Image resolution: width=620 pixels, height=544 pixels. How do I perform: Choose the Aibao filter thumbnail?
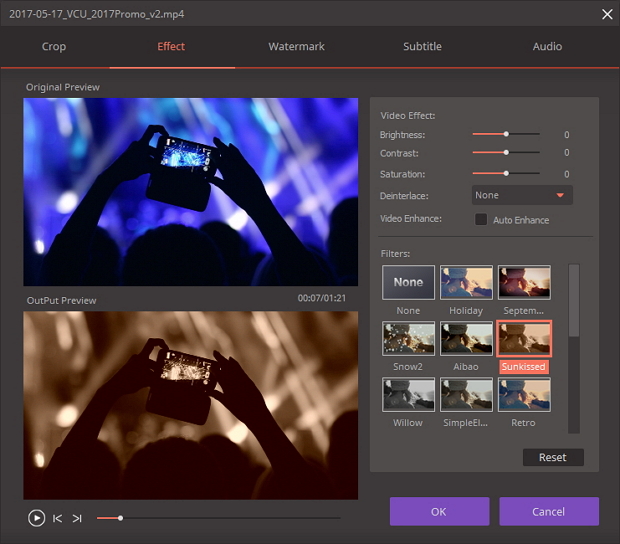(466, 338)
